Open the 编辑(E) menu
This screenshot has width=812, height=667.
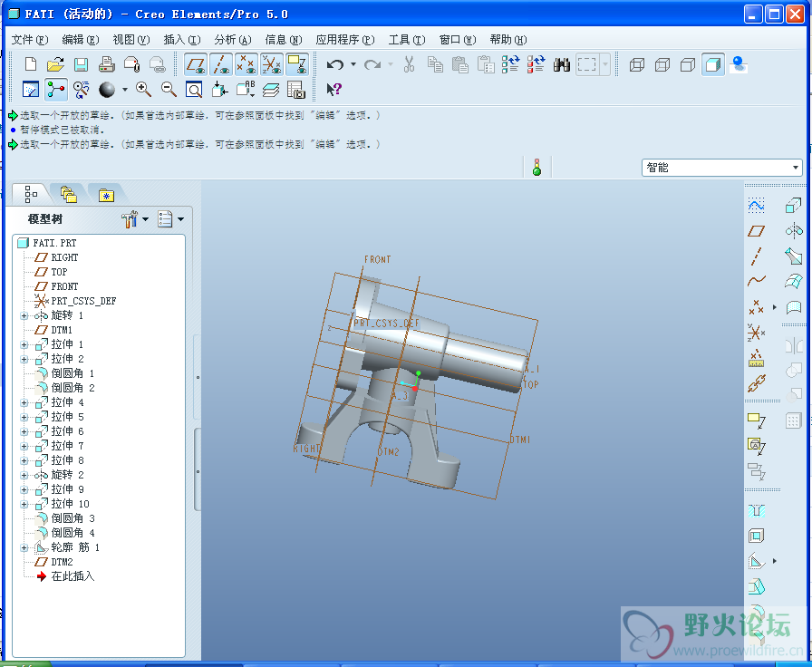81,40
